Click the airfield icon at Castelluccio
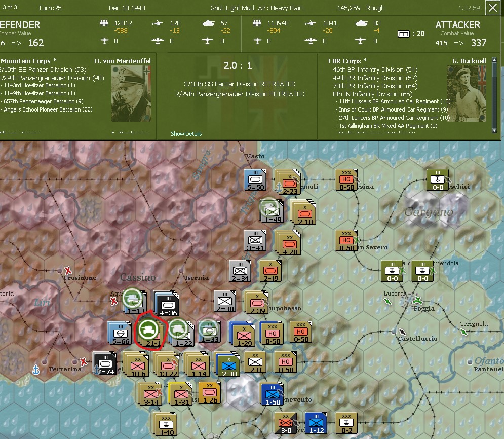Viewport: 504px width, 439px height. click(402, 332)
